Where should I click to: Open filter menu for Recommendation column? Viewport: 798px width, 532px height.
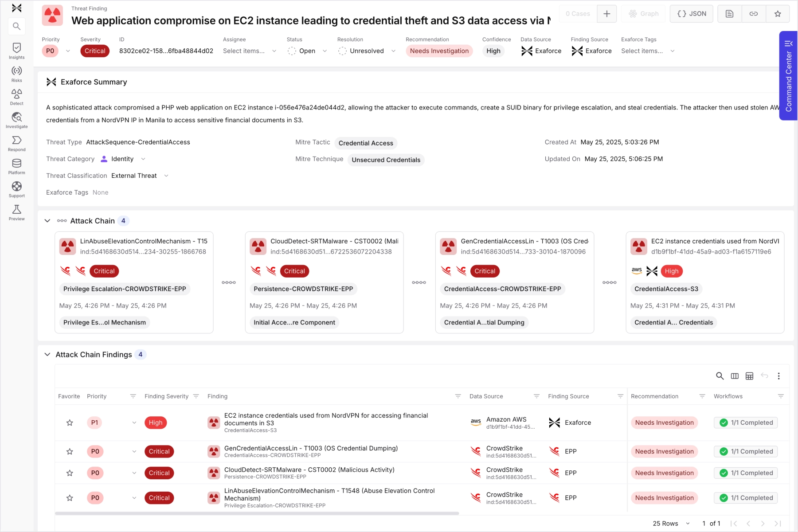coord(702,396)
